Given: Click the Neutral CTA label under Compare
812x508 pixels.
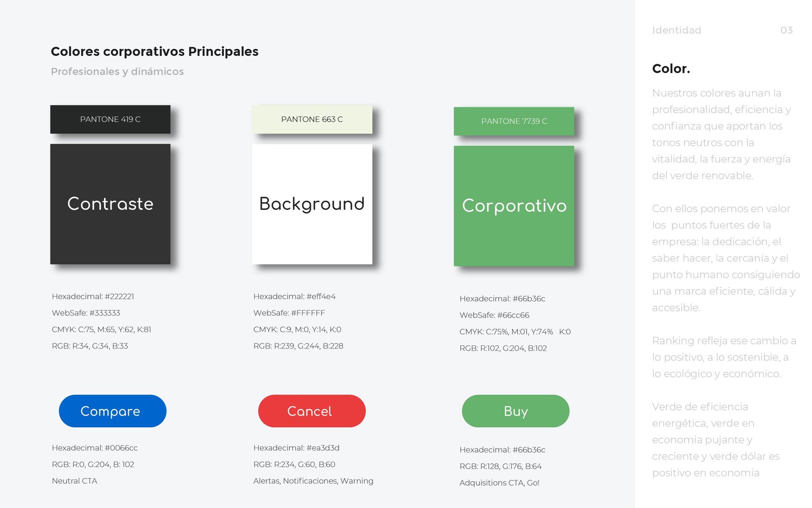Looking at the screenshot, I should (x=74, y=480).
